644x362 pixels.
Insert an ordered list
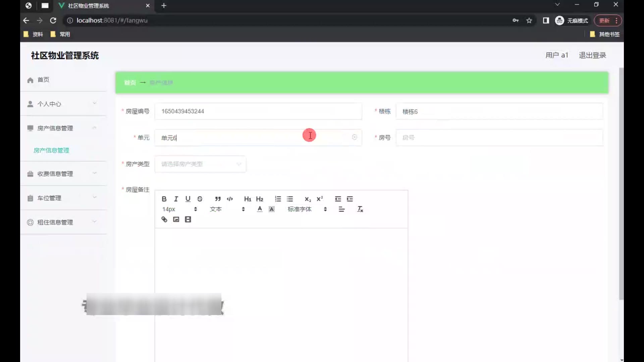(x=278, y=199)
